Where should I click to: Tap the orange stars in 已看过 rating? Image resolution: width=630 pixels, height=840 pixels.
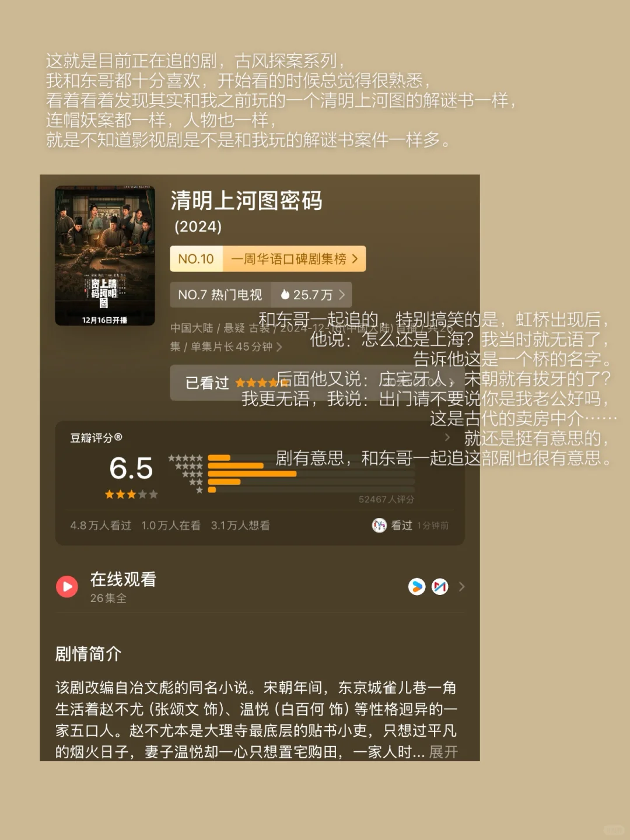[261, 383]
